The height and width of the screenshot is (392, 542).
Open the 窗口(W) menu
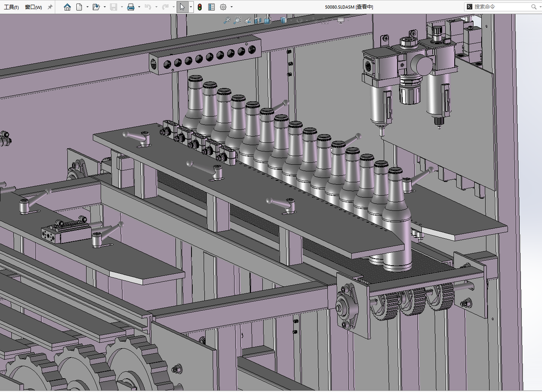pos(33,7)
